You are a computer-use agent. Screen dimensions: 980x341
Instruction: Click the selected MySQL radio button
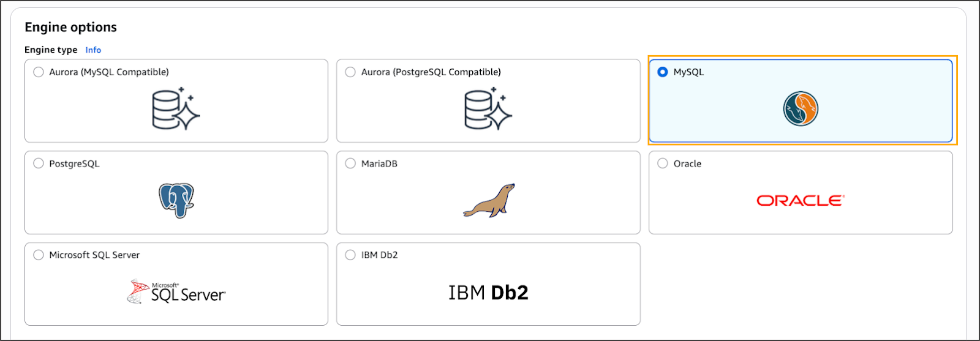pos(663,72)
